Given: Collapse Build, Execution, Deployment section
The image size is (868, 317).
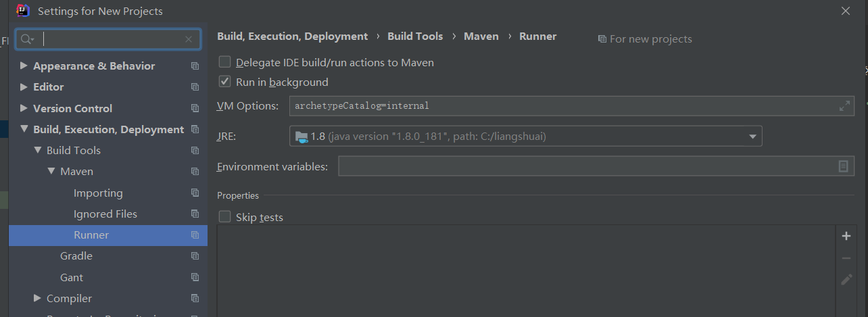Looking at the screenshot, I should 24,130.
